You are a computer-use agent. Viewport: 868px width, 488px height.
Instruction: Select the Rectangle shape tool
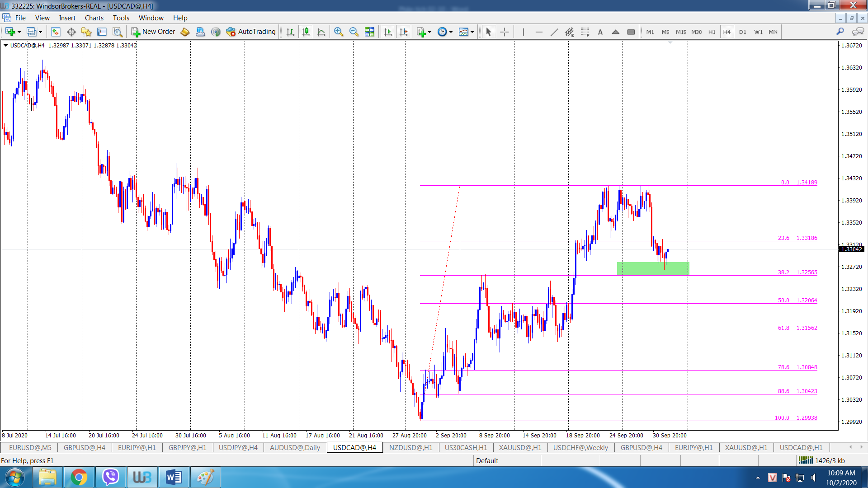pyautogui.click(x=631, y=32)
